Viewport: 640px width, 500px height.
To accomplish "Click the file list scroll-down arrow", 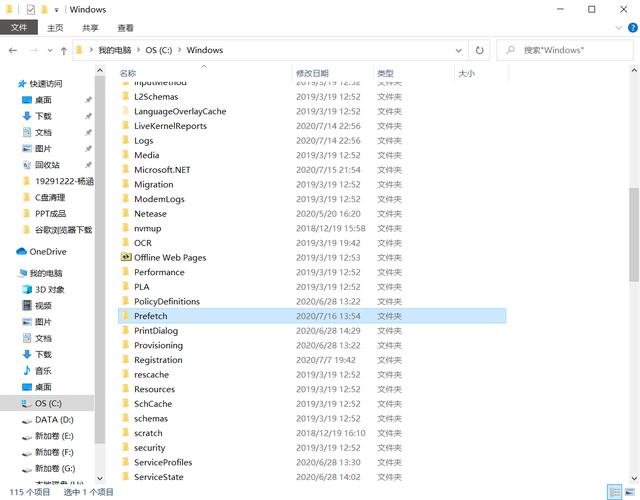I will [634, 478].
